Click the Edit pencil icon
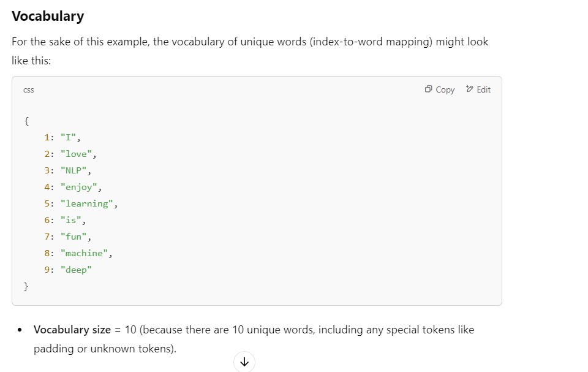 click(470, 89)
